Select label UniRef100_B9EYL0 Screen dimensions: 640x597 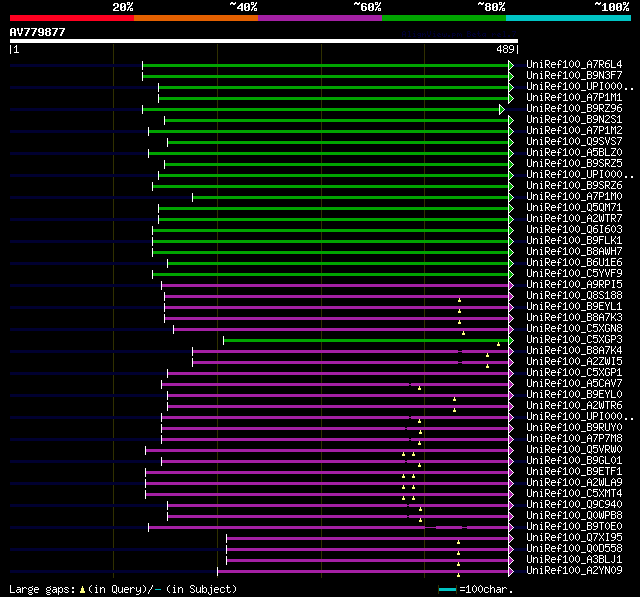coord(574,395)
